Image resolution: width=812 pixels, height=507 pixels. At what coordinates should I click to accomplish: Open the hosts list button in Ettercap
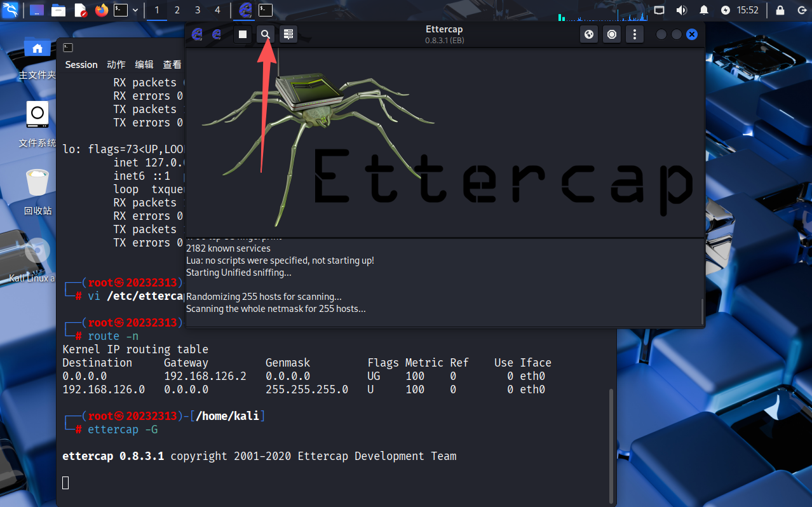(288, 34)
